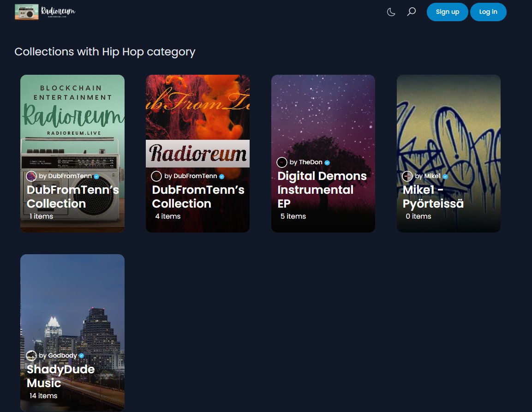The height and width of the screenshot is (412, 532).
Task: Open the green boombox collection with 1 items
Action: (x=72, y=153)
